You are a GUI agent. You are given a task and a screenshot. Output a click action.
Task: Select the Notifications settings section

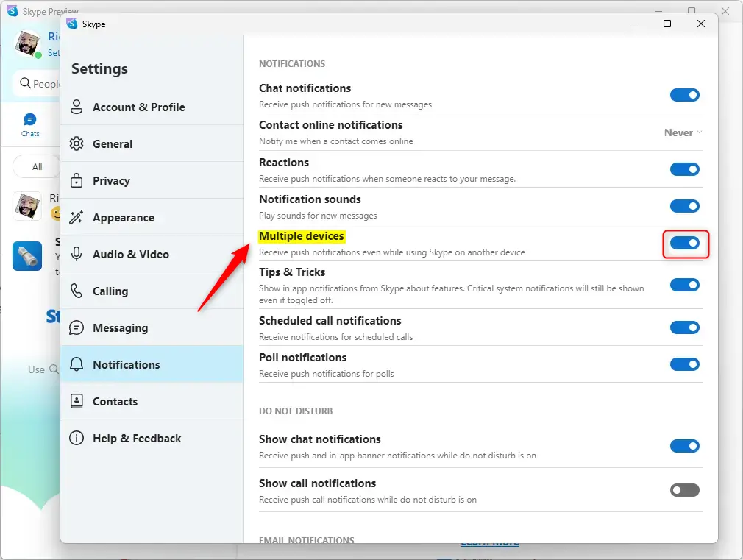click(152, 365)
